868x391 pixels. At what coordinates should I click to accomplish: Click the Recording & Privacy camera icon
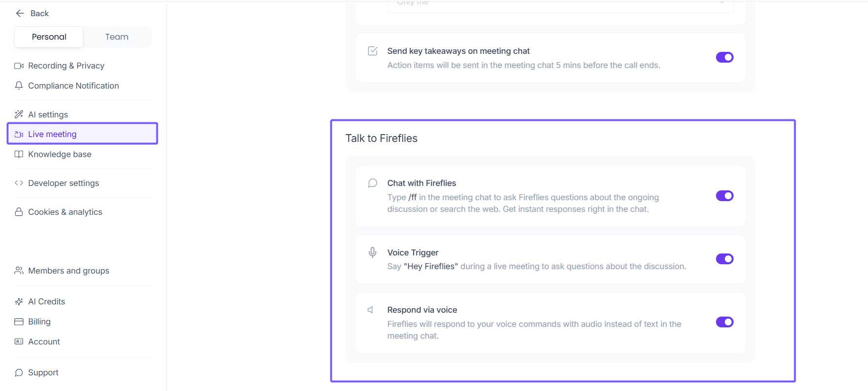pos(19,66)
